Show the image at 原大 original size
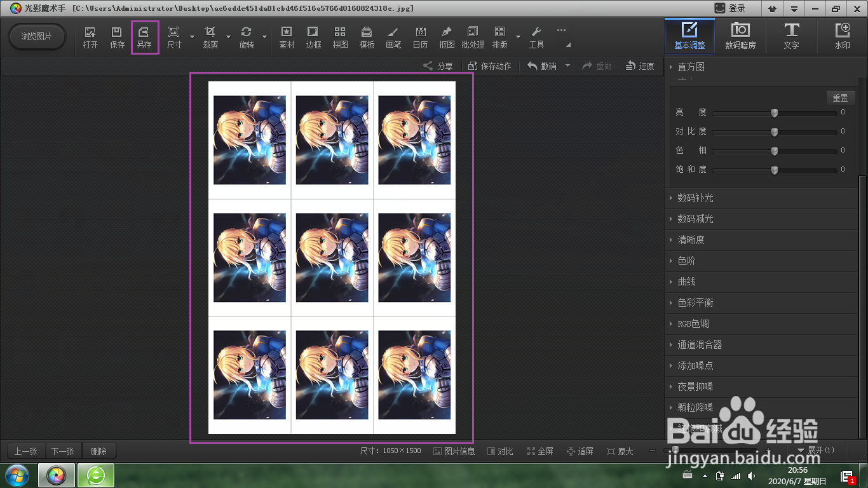The height and width of the screenshot is (488, 868). tap(620, 451)
